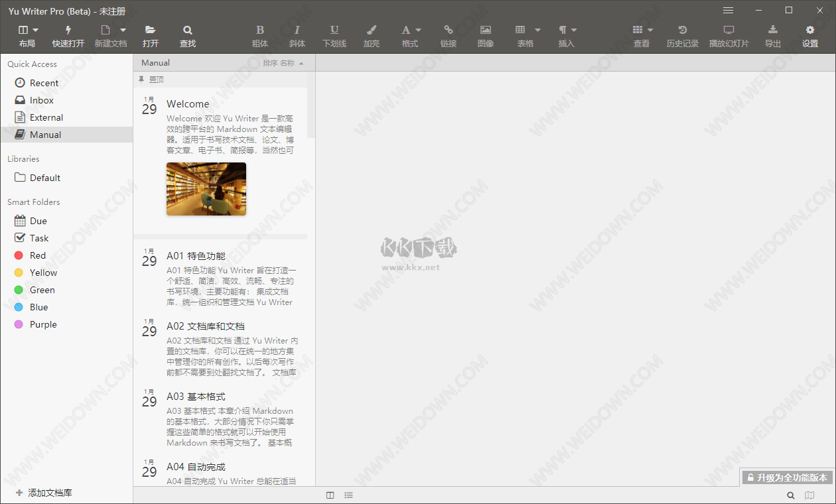
Task: Insert a hyperlink
Action: (448, 35)
